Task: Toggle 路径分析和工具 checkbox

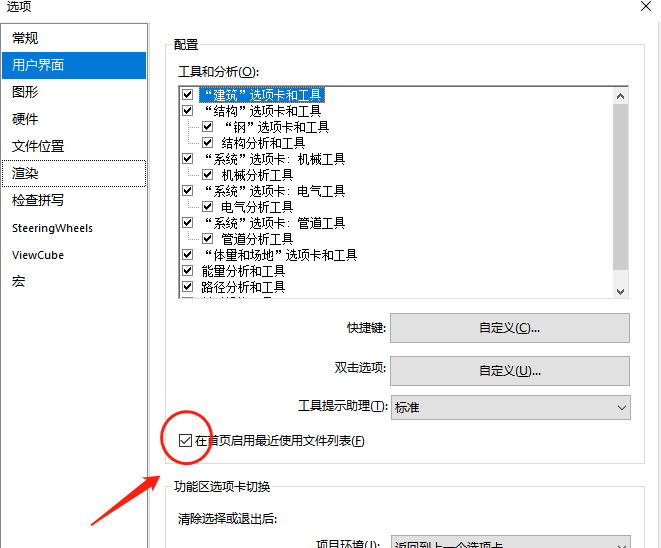Action: (188, 287)
